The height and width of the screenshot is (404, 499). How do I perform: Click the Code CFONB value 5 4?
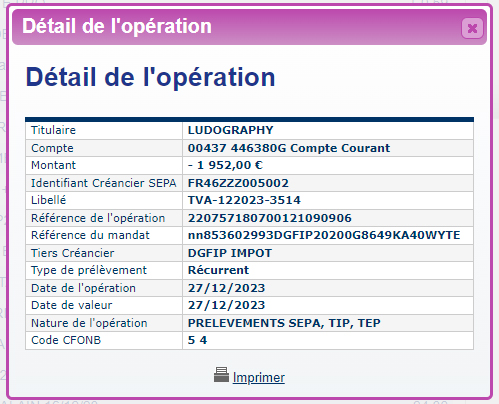click(x=197, y=340)
